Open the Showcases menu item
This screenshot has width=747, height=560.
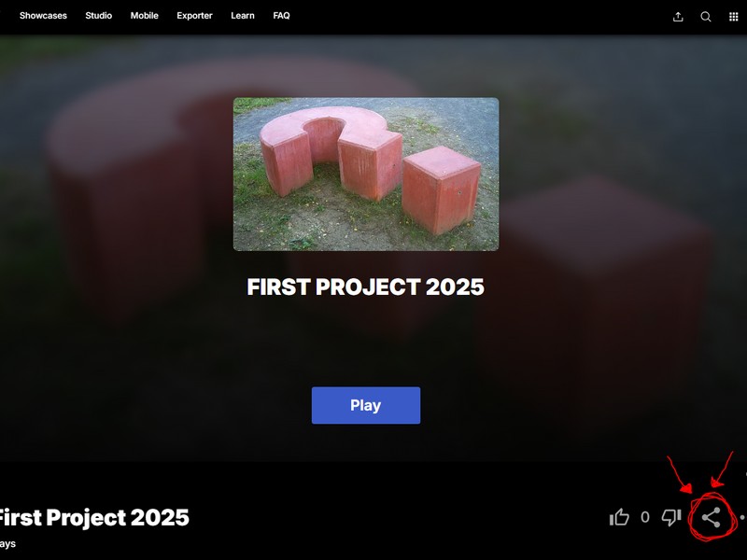click(43, 16)
